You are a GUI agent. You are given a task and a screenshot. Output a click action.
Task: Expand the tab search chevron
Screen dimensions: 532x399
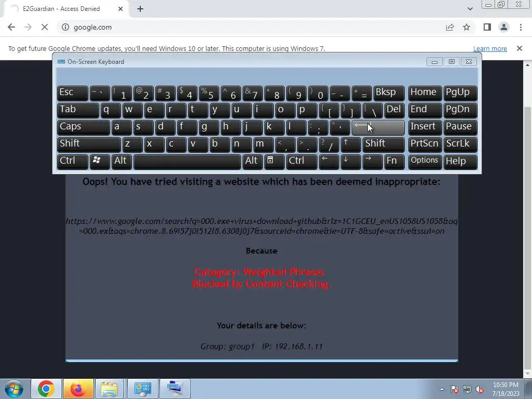point(470,9)
